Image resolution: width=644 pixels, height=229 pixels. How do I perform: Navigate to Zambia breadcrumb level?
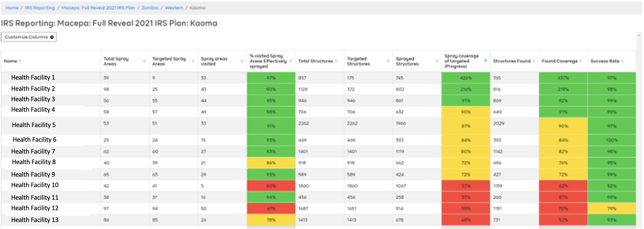(150, 8)
